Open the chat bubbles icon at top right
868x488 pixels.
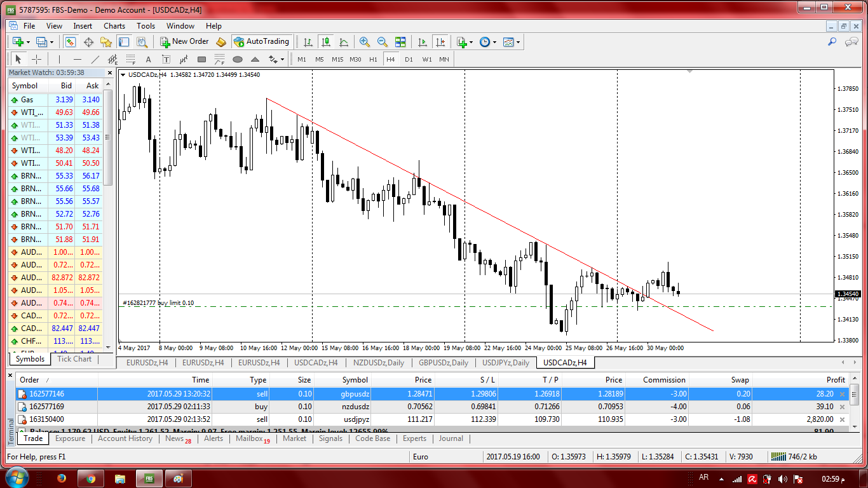click(x=851, y=42)
